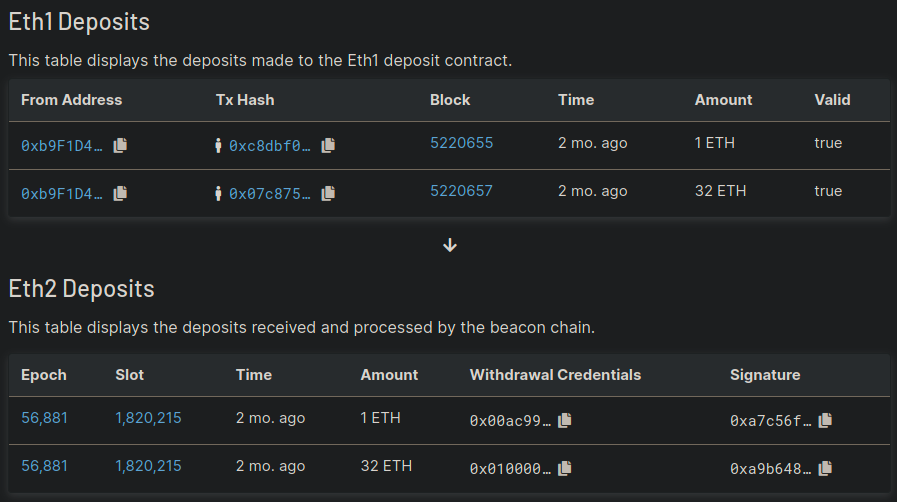The height and width of the screenshot is (502, 897).
Task: Click the down arrow between deposit tables
Action: (450, 245)
